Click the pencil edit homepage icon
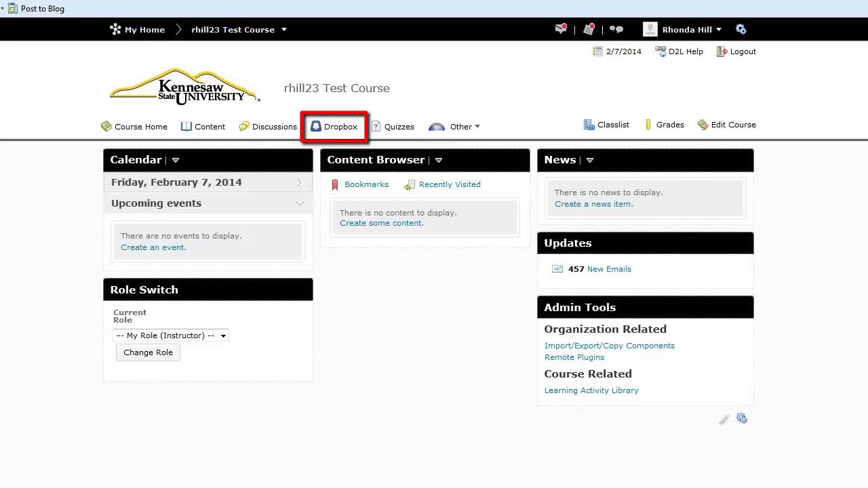 coord(724,420)
